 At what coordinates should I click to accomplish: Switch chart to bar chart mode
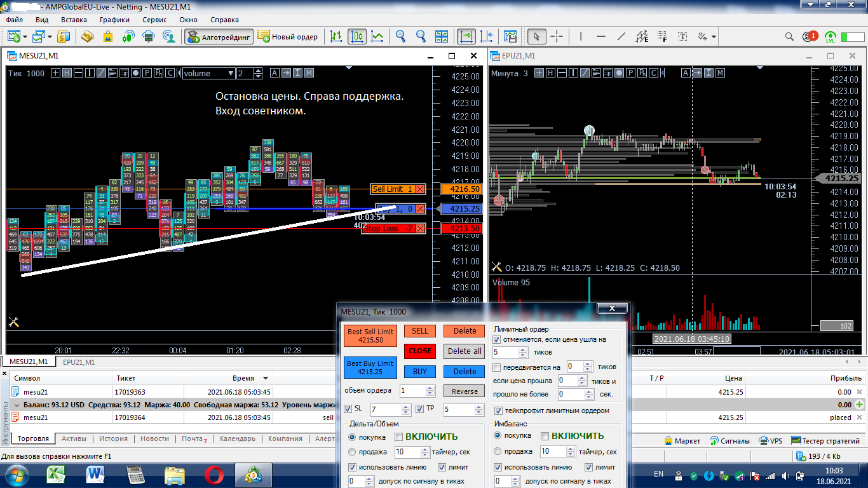(x=337, y=36)
